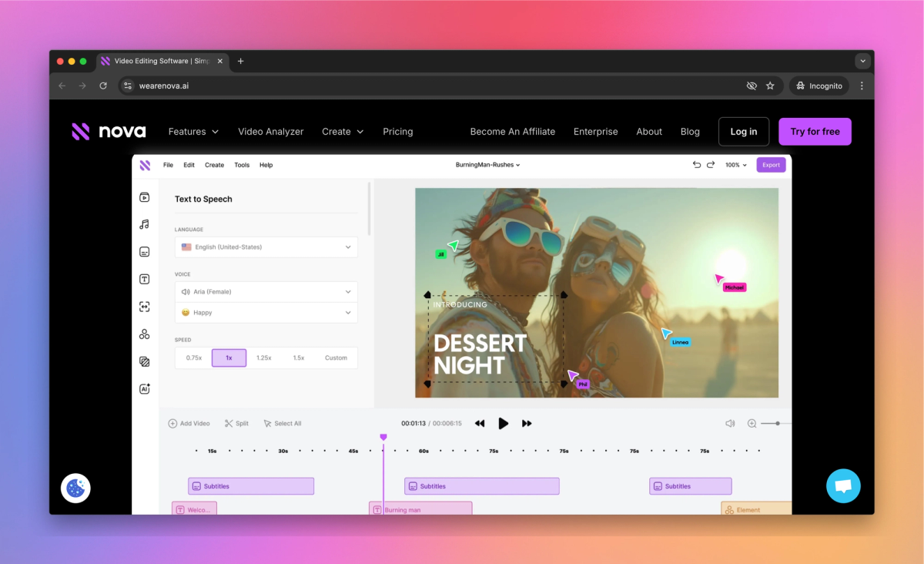
Task: Click Add Video in timeline toolbar
Action: 189,424
